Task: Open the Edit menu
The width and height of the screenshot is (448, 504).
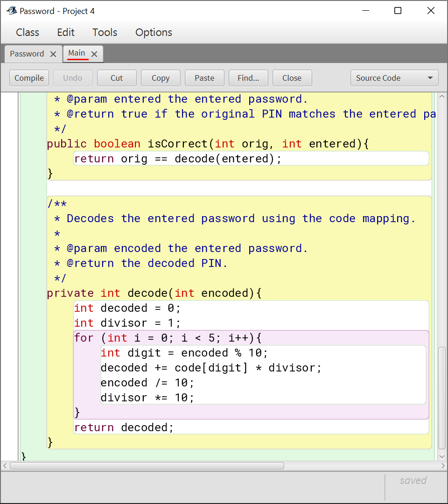Action: pyautogui.click(x=66, y=33)
